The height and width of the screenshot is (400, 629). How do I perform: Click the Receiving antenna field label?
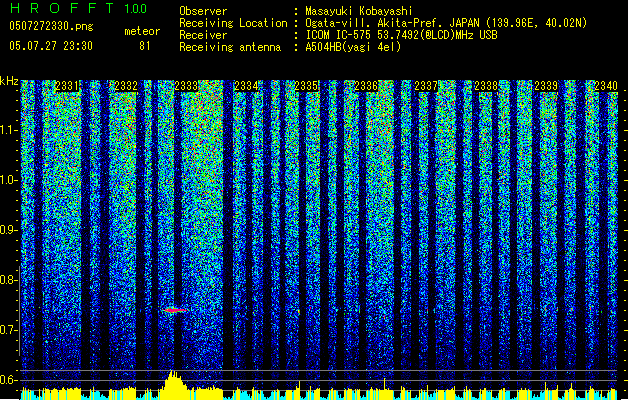(230, 47)
